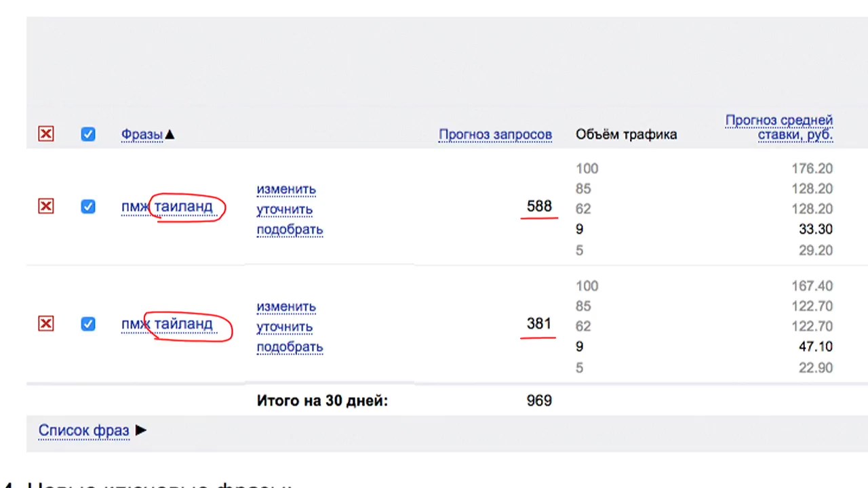Click 'изменить' for пмж таиланд
The image size is (868, 488).
[286, 189]
